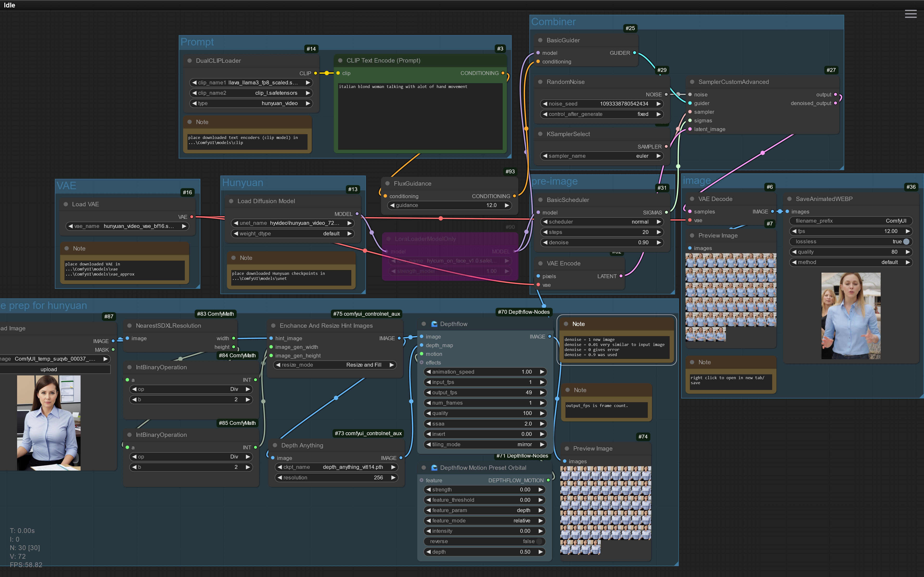Screen dimensions: 924x577
Task: Click the upload button in Load Image
Action: point(49,370)
